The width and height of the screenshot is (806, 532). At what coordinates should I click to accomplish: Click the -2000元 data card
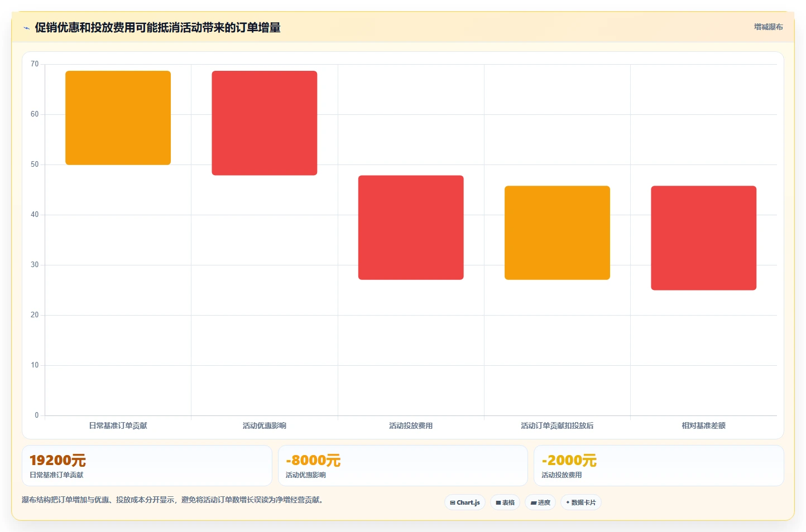[659, 466]
